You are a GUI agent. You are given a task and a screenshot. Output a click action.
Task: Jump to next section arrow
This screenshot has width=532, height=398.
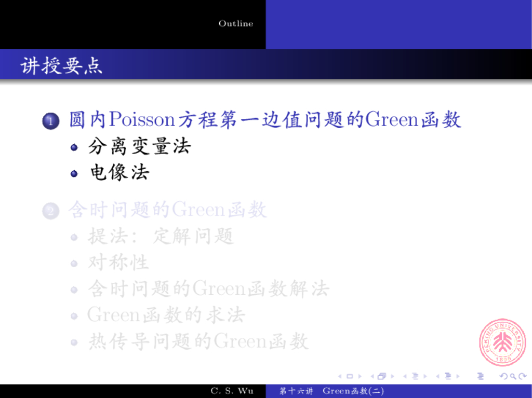pyautogui.click(x=458, y=376)
